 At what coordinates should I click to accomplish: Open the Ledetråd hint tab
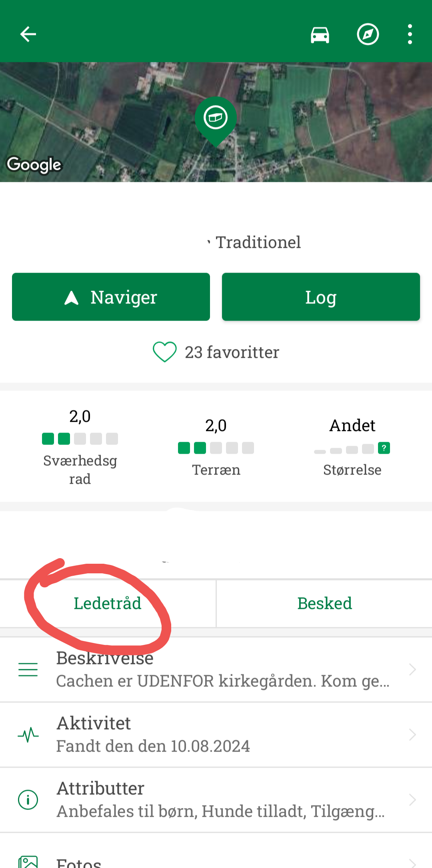[108, 603]
